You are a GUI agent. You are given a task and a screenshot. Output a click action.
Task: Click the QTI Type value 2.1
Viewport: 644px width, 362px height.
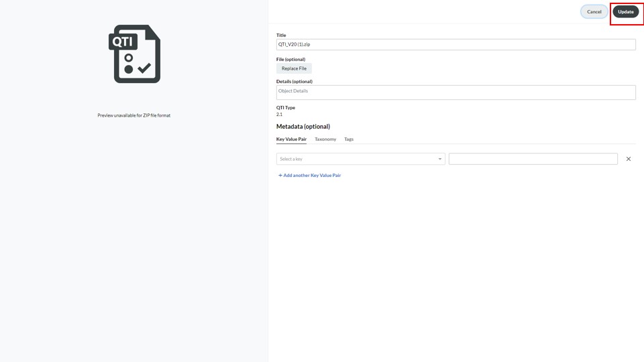pos(279,115)
